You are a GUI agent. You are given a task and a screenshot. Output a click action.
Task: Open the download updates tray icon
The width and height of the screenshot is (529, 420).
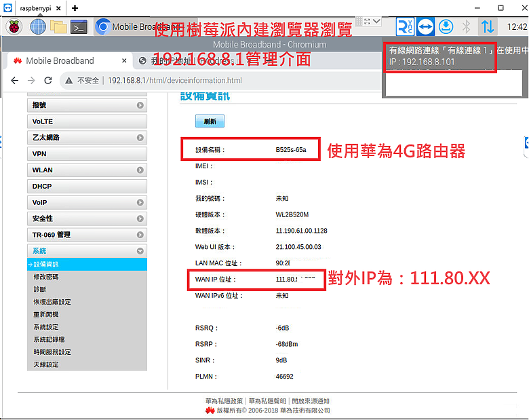pyautogui.click(x=446, y=26)
